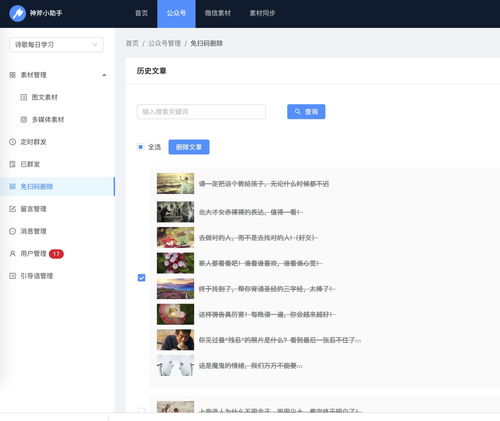The height and width of the screenshot is (421, 500).
Task: Select the 公众号 top navigation tab
Action: coord(176,13)
